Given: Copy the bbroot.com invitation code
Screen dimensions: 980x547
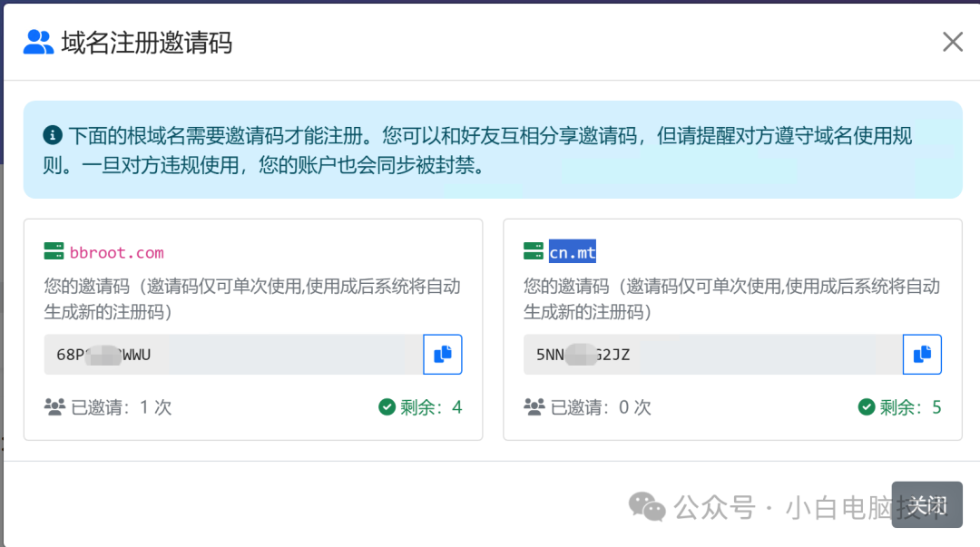Looking at the screenshot, I should [x=443, y=355].
